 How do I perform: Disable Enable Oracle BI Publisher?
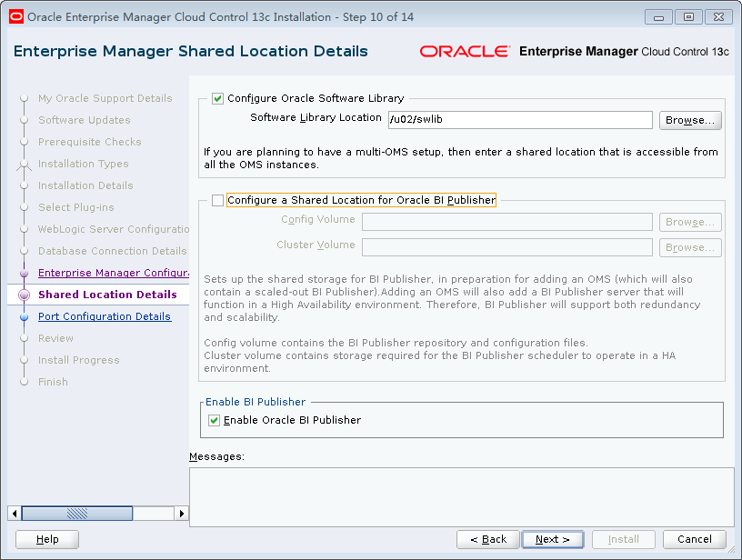(214, 420)
